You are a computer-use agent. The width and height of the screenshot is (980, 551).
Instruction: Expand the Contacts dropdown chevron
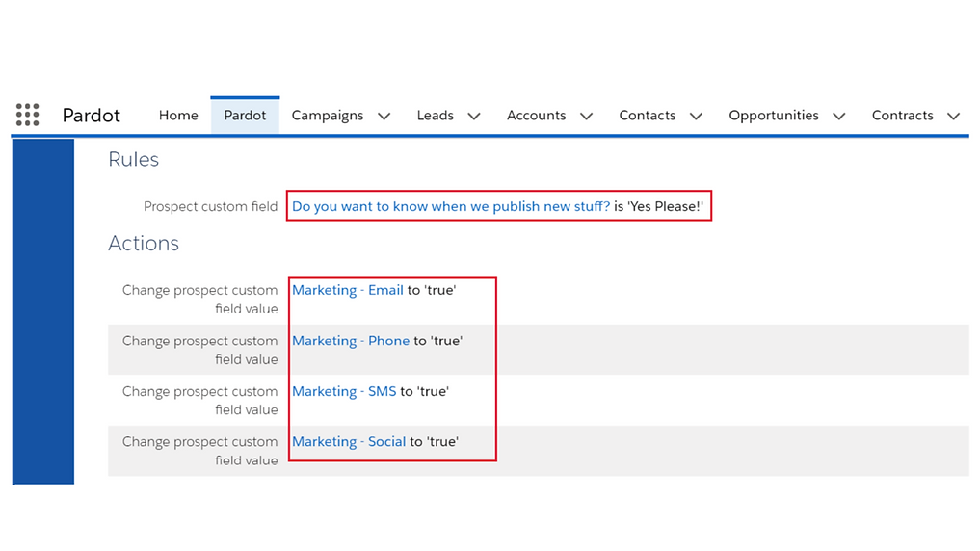tap(697, 117)
